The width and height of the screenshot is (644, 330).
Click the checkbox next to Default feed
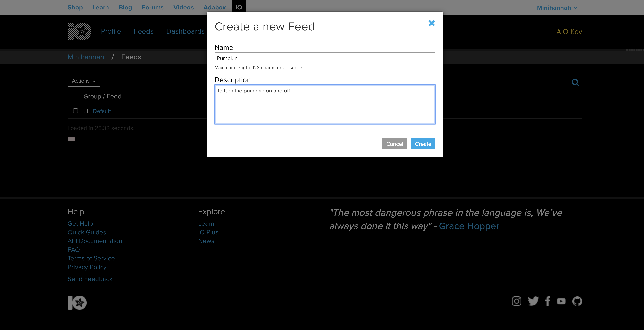(x=85, y=111)
